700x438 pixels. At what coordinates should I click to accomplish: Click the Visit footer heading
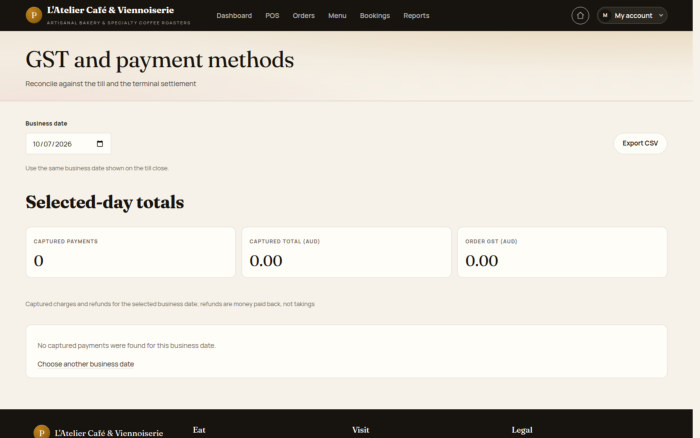(360, 430)
